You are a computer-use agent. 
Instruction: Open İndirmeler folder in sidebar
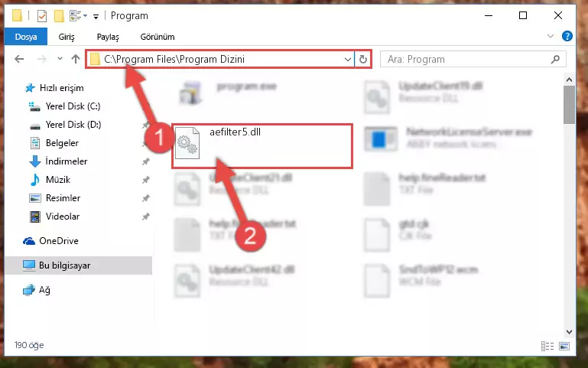pos(58,161)
